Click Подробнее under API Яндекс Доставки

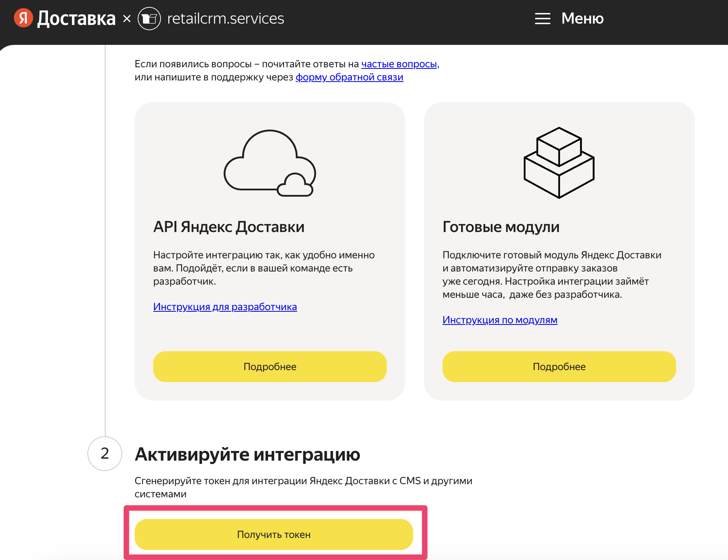[x=270, y=367]
